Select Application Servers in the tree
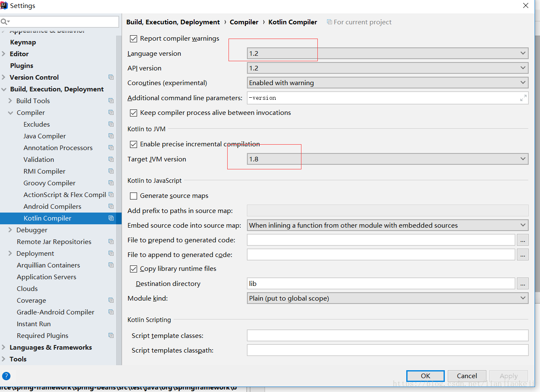Screen dimensions: 540x392 (x=47, y=277)
